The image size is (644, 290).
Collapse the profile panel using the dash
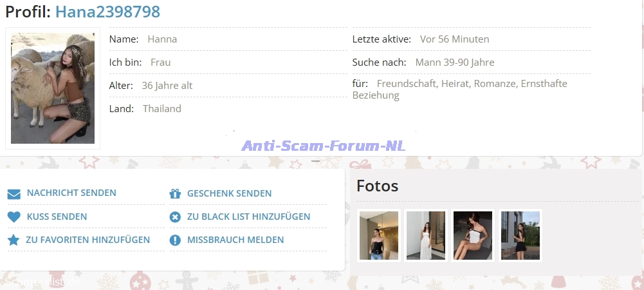316,161
